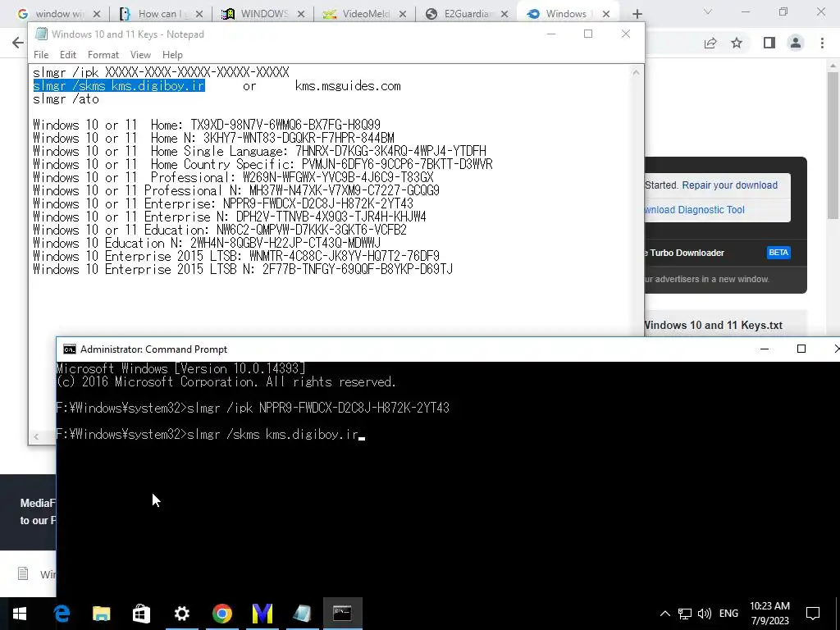Screen dimensions: 840x630
Task: Close the WINDOWS browser tab
Action: click(x=300, y=14)
